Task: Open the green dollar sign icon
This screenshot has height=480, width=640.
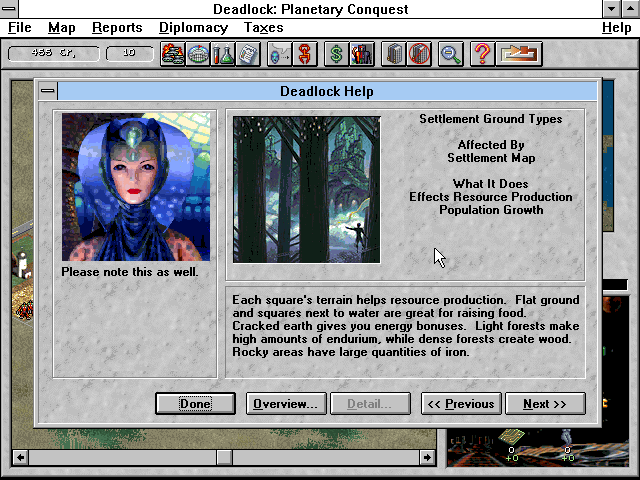Action: pyautogui.click(x=337, y=54)
